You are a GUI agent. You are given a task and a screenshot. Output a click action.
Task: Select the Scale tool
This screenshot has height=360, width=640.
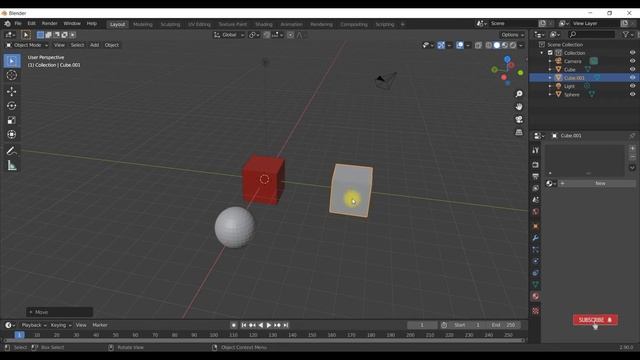tap(12, 120)
